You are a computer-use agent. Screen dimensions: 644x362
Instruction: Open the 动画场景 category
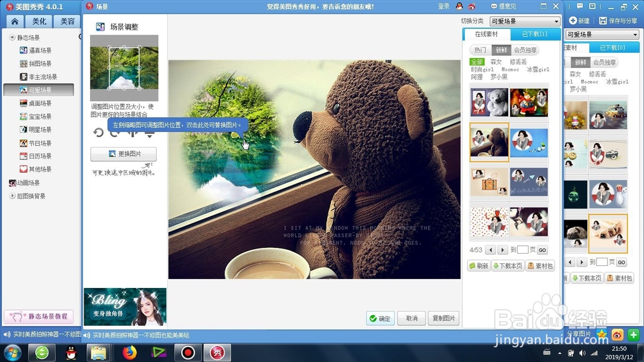pyautogui.click(x=24, y=183)
